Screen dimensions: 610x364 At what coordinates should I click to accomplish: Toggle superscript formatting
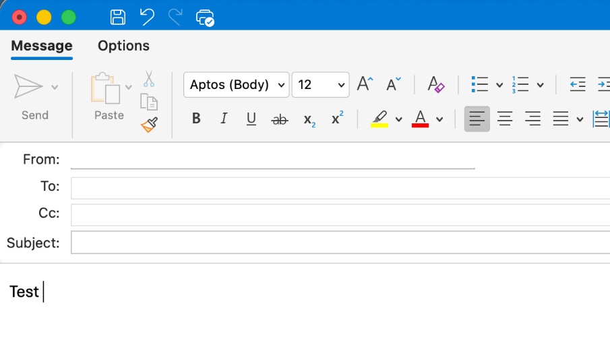pyautogui.click(x=337, y=117)
